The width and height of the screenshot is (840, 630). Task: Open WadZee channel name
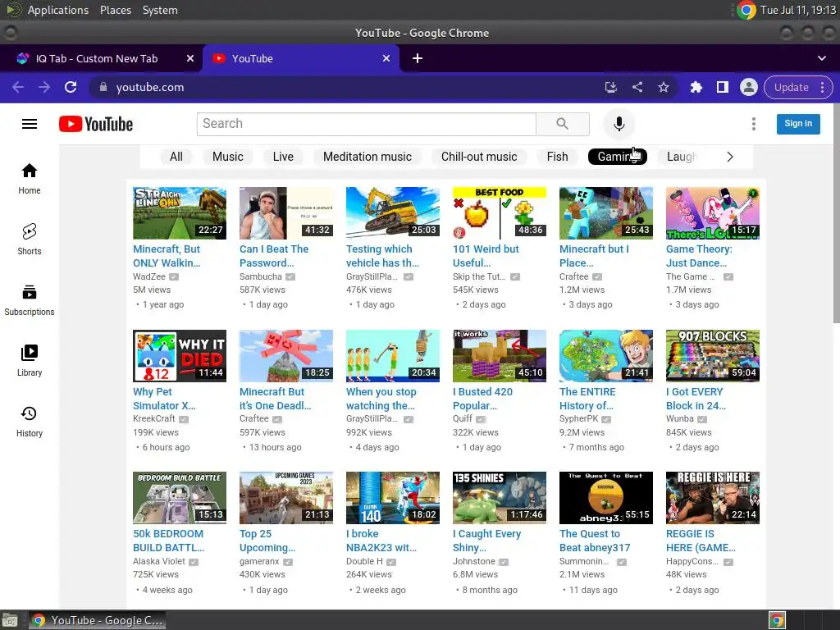pos(149,276)
